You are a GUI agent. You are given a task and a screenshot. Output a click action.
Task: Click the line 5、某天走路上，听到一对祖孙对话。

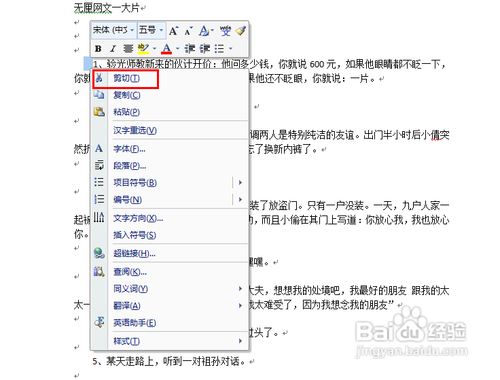click(169, 361)
